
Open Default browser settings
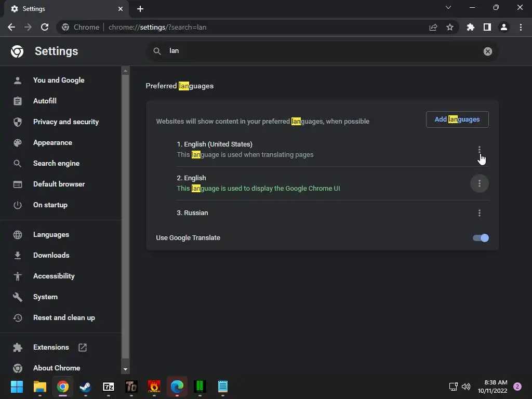tap(60, 184)
